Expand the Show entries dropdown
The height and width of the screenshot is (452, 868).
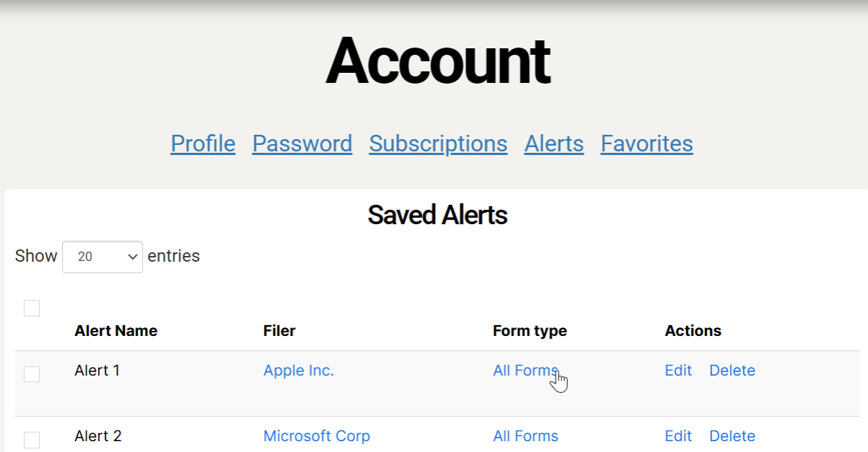click(x=102, y=257)
